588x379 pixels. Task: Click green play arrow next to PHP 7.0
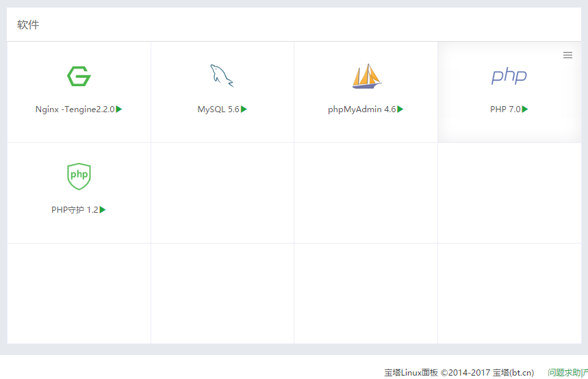(525, 109)
